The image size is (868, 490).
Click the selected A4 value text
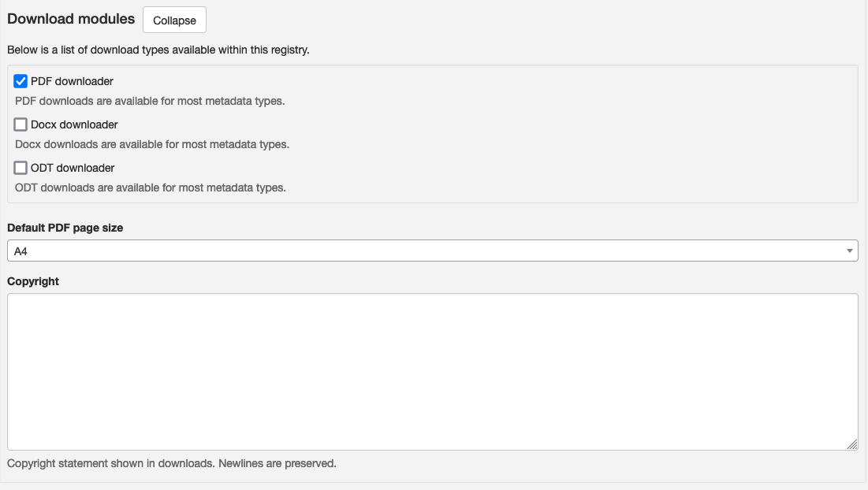coord(21,251)
